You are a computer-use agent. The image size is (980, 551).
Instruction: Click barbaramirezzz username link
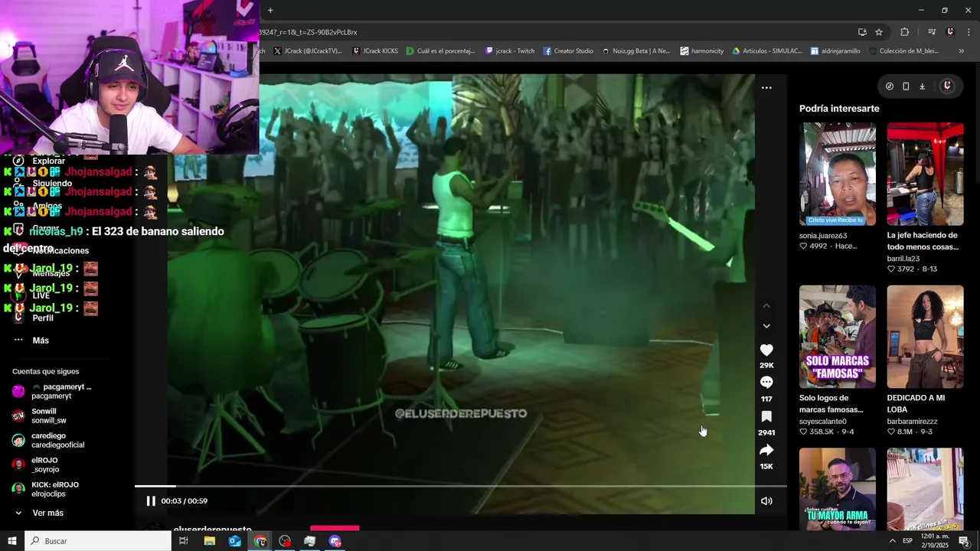[912, 422]
